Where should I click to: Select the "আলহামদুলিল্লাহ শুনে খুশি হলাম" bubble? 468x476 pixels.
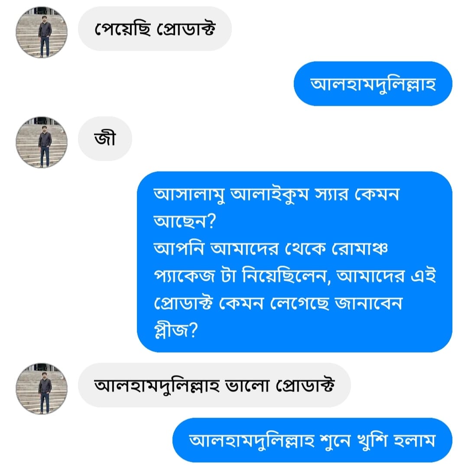(x=312, y=440)
